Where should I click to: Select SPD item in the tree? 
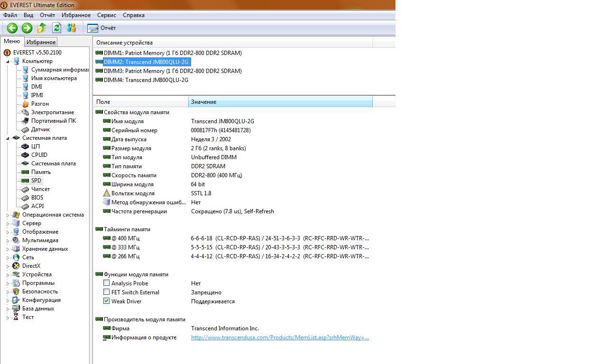click(x=37, y=181)
